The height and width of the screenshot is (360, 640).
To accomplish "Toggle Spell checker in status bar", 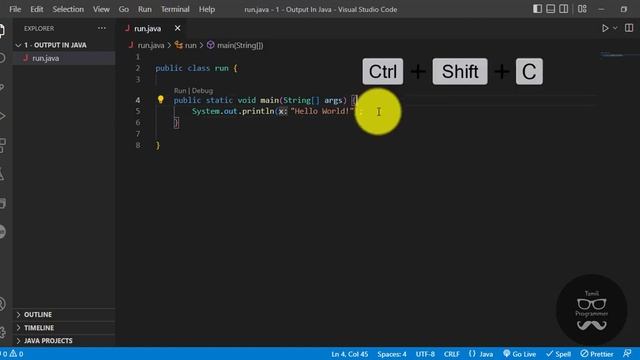I will coord(559,354).
